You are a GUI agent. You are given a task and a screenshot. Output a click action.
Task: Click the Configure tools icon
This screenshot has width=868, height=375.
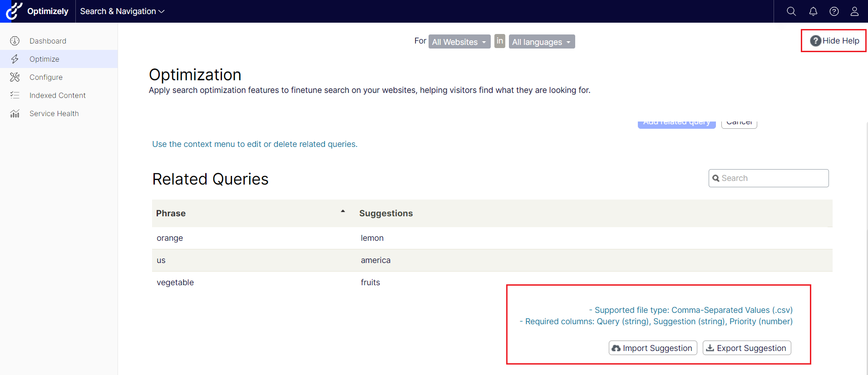(x=15, y=77)
